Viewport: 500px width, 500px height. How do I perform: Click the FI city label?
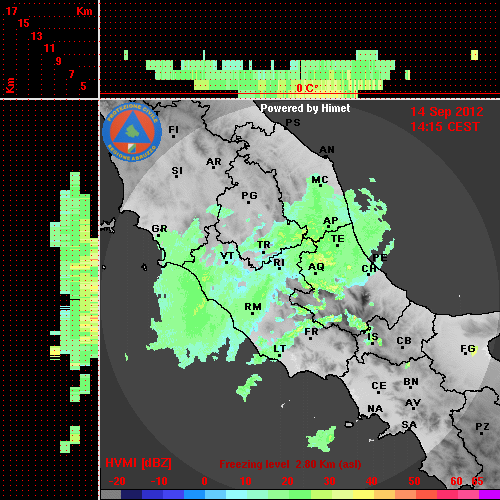tap(173, 130)
